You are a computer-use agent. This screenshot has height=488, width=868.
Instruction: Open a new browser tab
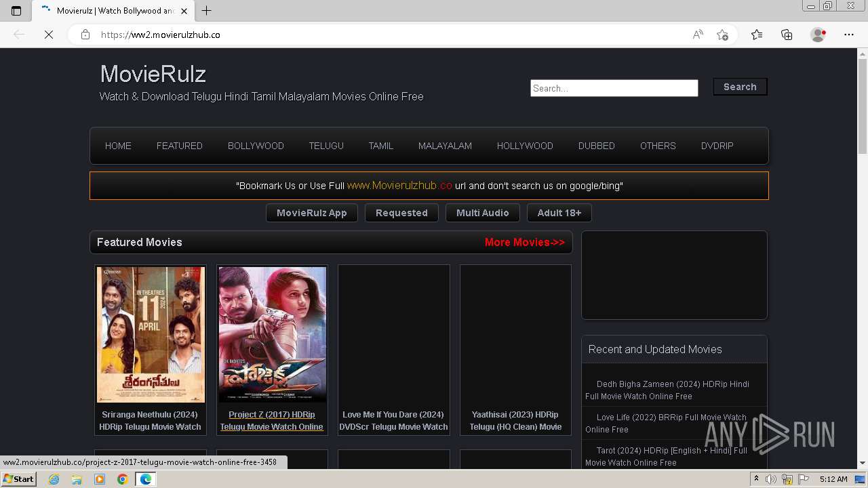coord(207,11)
